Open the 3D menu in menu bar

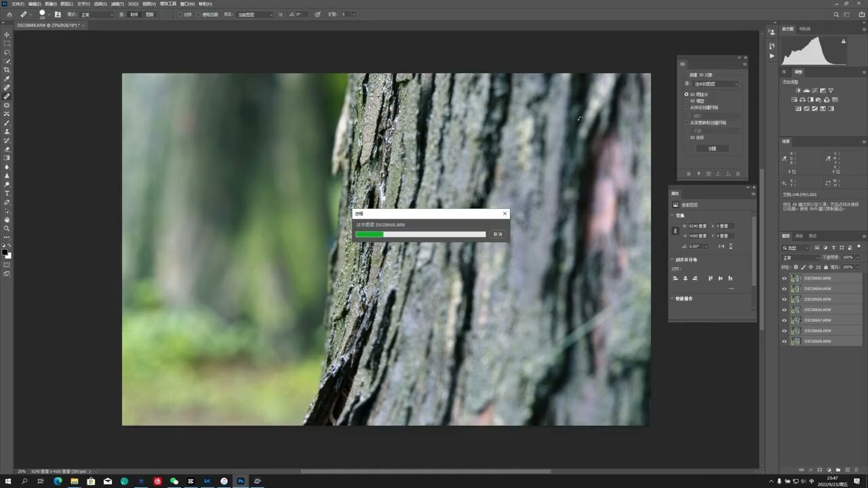[x=133, y=3]
